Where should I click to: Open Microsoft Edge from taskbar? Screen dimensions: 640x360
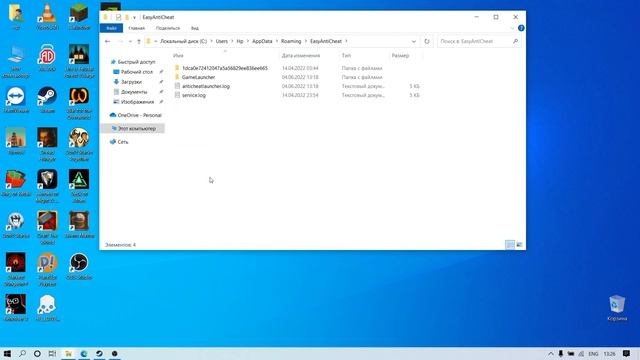point(84,353)
